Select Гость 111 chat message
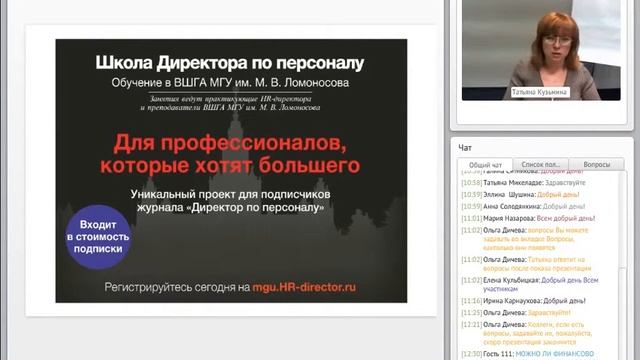Viewport: 640px width, 360px height. (528, 353)
